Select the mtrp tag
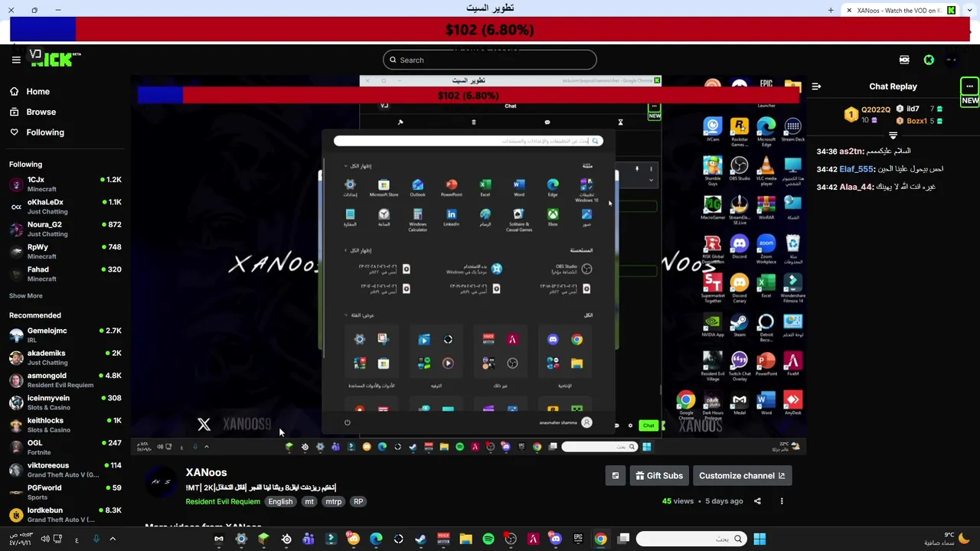 (x=333, y=501)
